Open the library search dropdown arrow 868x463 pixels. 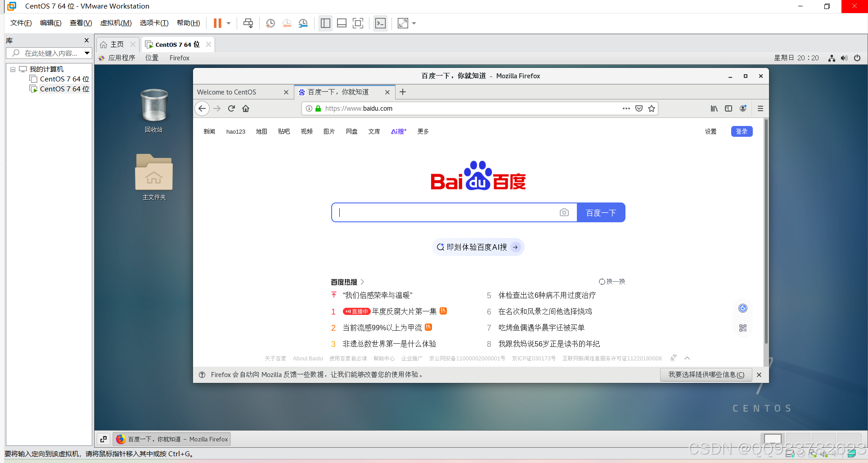[87, 53]
